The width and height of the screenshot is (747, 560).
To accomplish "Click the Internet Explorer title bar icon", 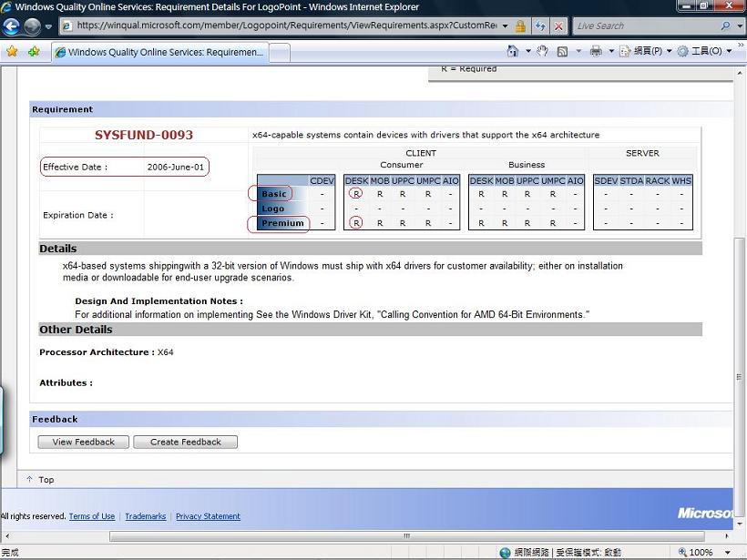I will click(6, 6).
